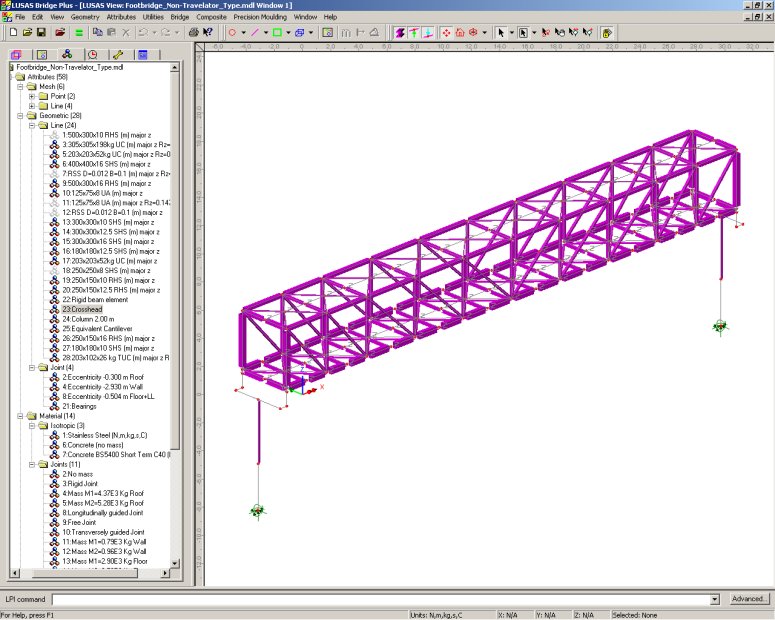Expand the Point (2) mesh folder

coord(32,96)
